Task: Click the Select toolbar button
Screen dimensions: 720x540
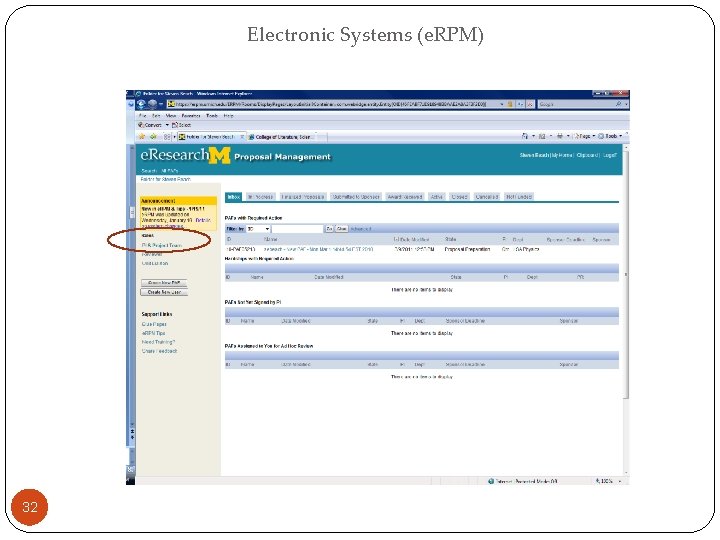Action: [x=182, y=125]
